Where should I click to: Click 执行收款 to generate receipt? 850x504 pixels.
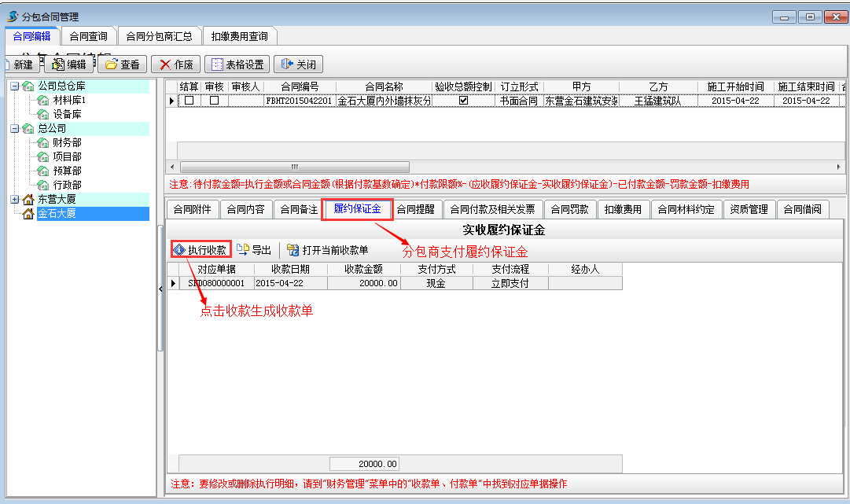click(x=201, y=250)
